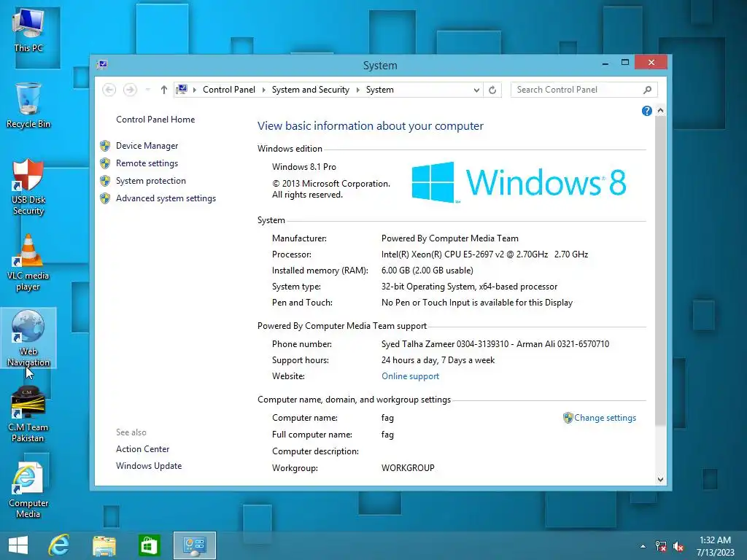Screen dimensions: 747x560
Task: Select the Windows 8.1 Pro text
Action: (304, 167)
